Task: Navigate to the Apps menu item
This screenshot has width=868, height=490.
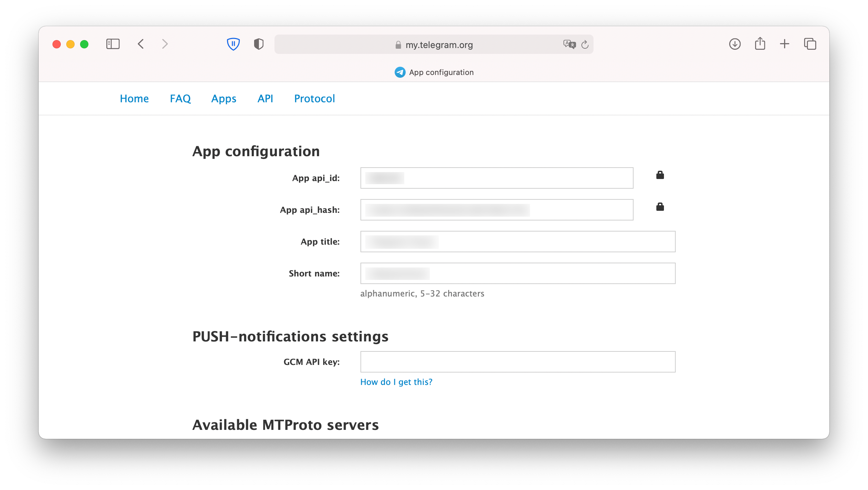Action: (x=224, y=98)
